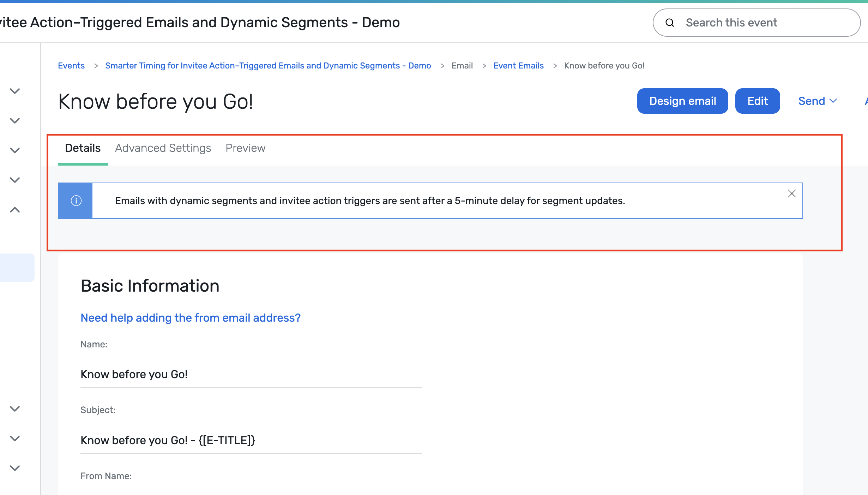This screenshot has width=868, height=495.
Task: Collapse the sidebar section with up chevron
Action: pos(15,210)
